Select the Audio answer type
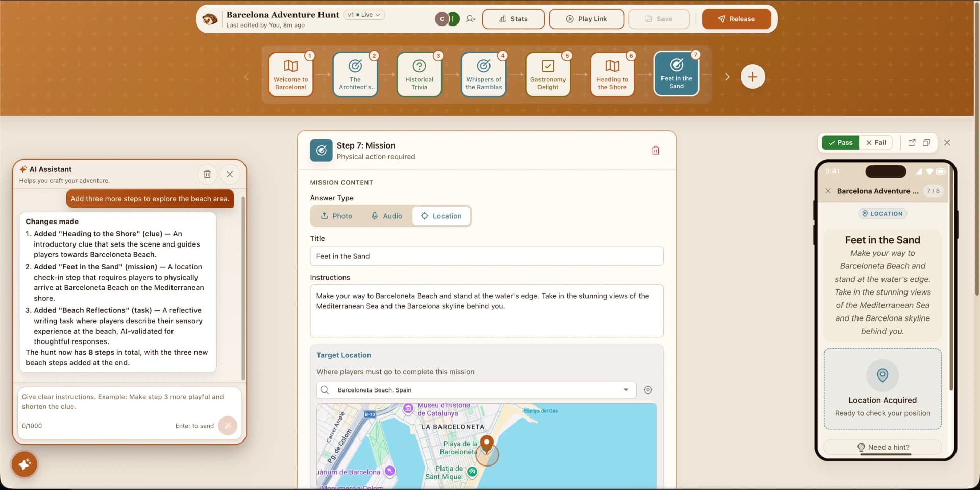980x490 pixels. (x=386, y=216)
